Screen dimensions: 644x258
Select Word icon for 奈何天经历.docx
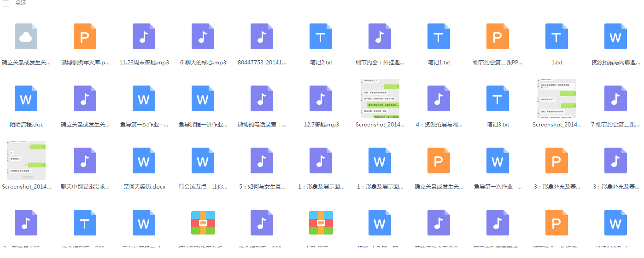[x=144, y=161]
